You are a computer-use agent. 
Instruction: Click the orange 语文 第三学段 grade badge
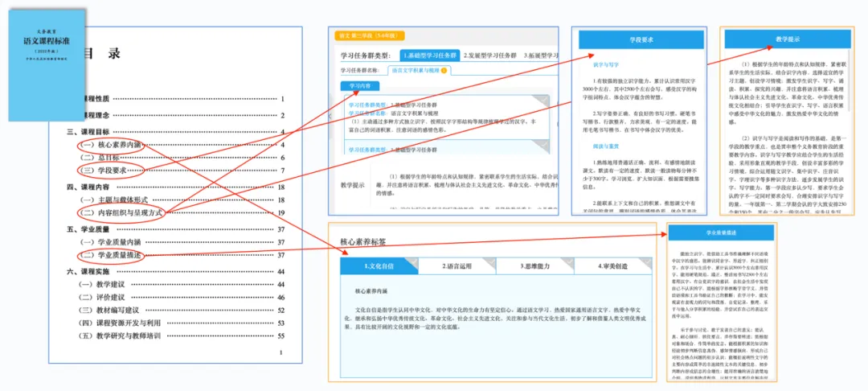point(371,35)
